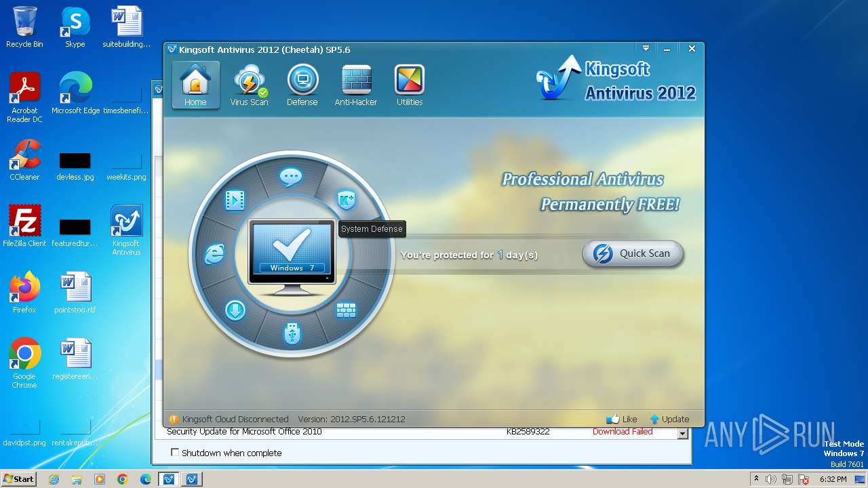The image size is (868, 488).
Task: Select the rentalrepub desktop file
Action: [75, 434]
